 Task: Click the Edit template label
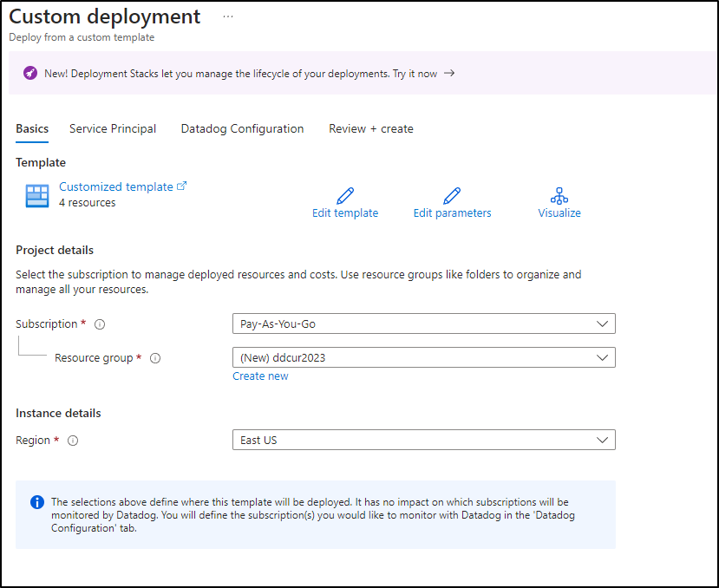[345, 212]
